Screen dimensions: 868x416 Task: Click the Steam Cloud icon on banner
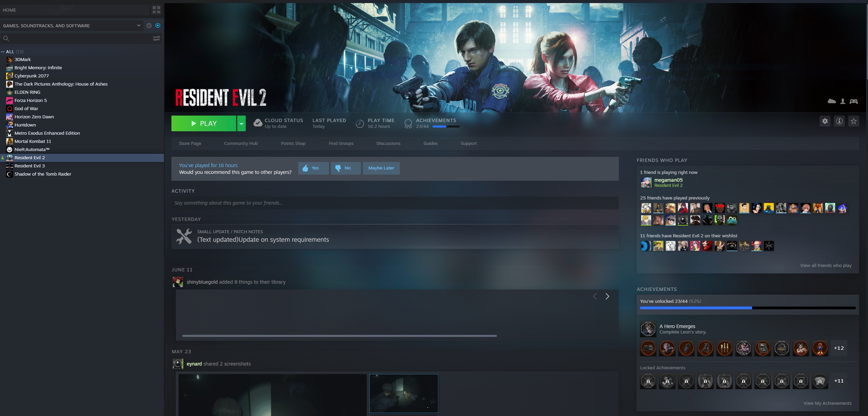[832, 101]
